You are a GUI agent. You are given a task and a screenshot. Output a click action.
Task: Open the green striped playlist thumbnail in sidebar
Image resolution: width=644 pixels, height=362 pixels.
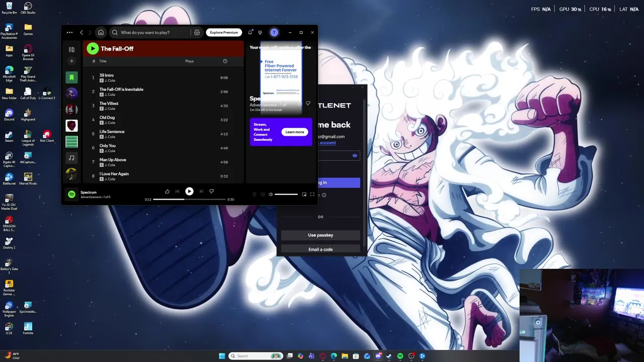click(x=71, y=142)
